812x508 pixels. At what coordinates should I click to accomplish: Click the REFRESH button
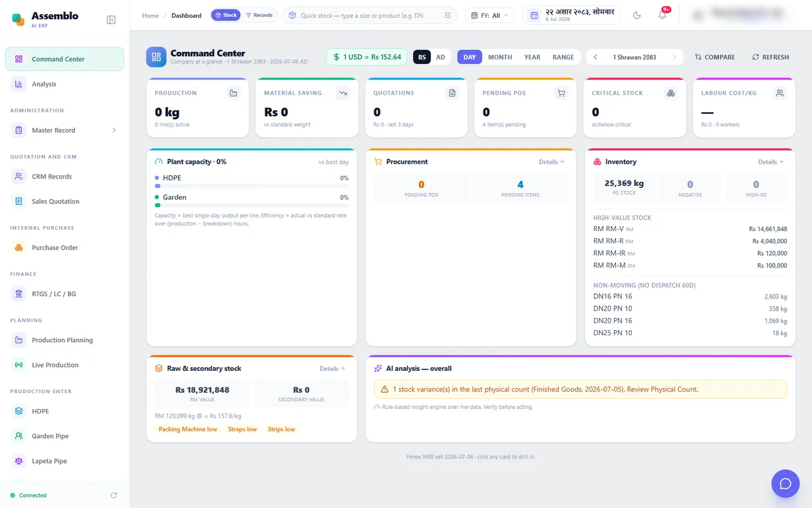[771, 57]
